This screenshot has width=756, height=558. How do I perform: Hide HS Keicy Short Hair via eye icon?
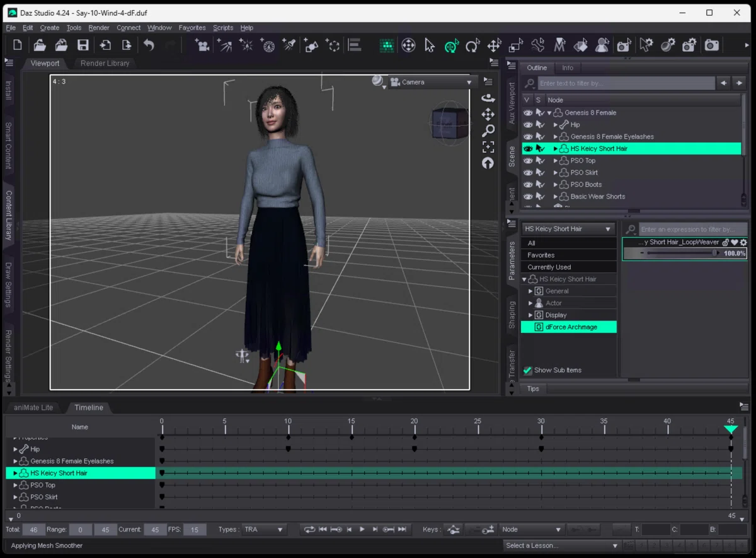coord(528,149)
